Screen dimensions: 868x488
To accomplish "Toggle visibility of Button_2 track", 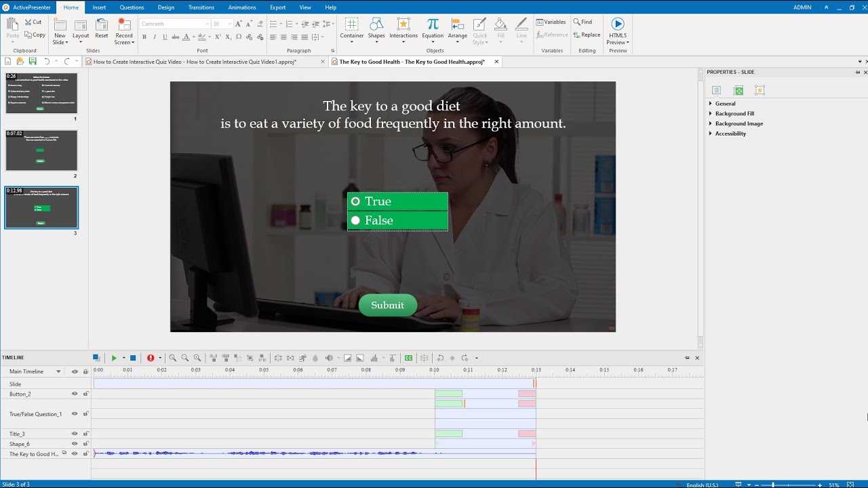I will (x=75, y=394).
